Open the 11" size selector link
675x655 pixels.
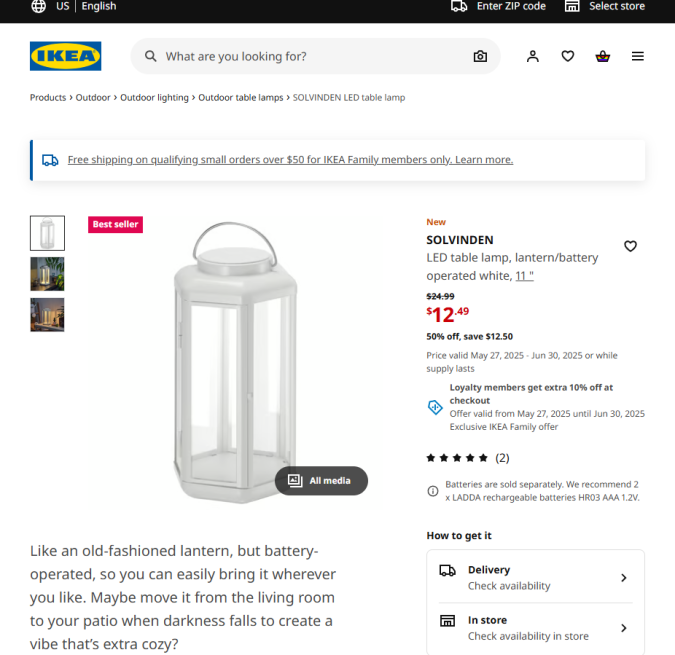tap(524, 275)
